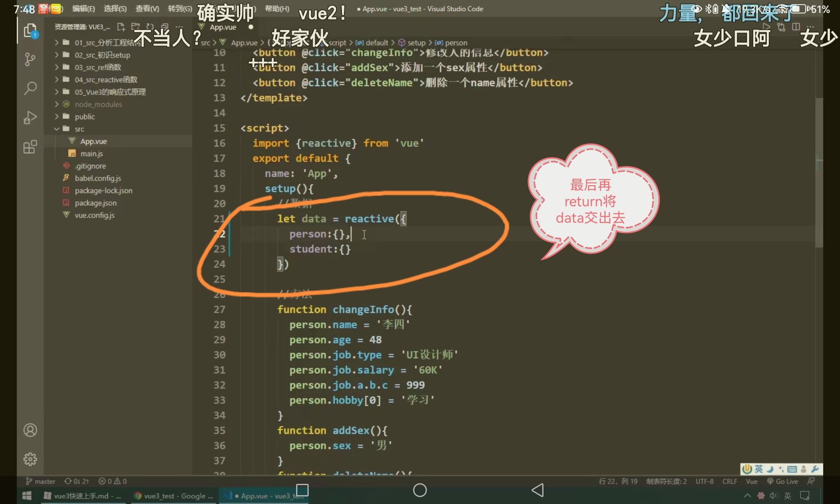Open main.js in the file explorer
Screen dimensions: 840x504
[92, 154]
